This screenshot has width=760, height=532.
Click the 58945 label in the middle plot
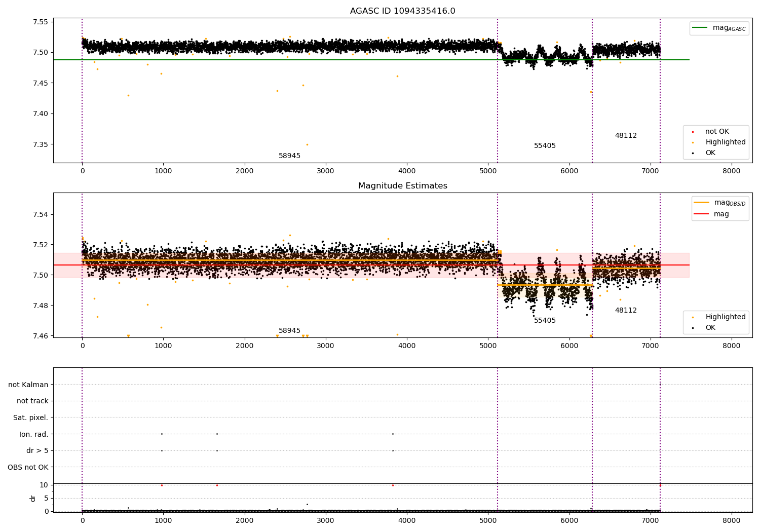pyautogui.click(x=289, y=331)
